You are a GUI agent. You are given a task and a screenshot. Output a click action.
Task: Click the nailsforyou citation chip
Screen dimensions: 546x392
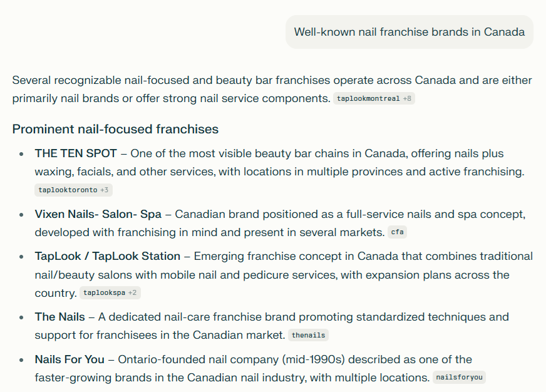point(458,378)
